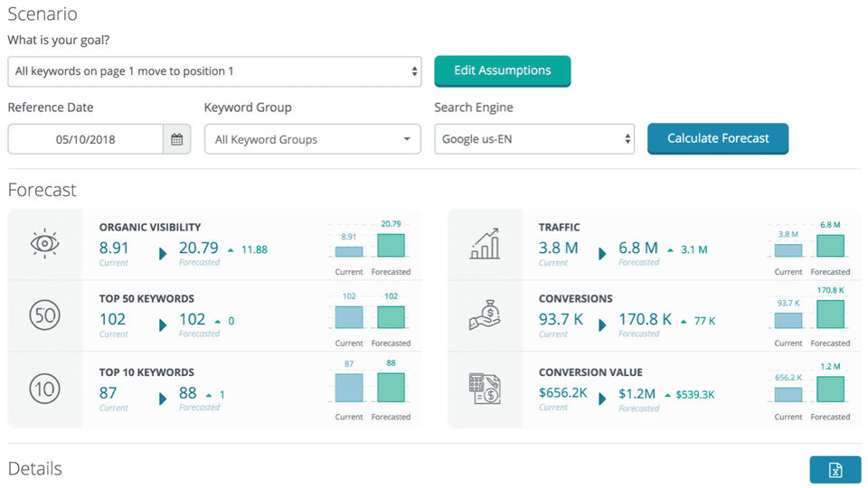The image size is (868, 488).
Task: Click the Conversions money bag icon
Action: (x=485, y=315)
